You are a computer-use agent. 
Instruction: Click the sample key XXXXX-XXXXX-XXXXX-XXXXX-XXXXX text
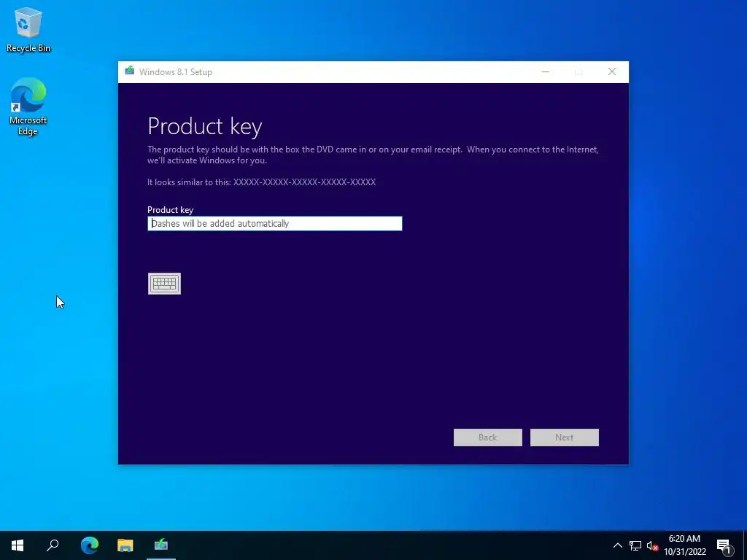[304, 182]
